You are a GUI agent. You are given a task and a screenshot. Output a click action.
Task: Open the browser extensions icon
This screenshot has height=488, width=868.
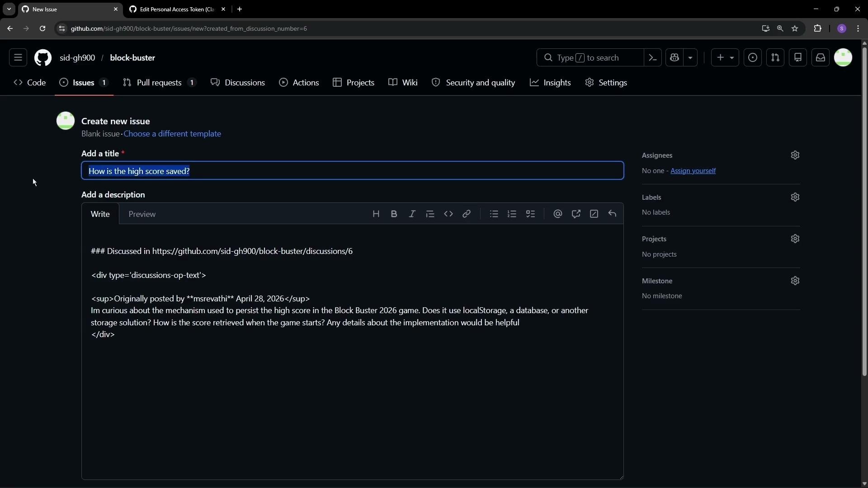818,28
